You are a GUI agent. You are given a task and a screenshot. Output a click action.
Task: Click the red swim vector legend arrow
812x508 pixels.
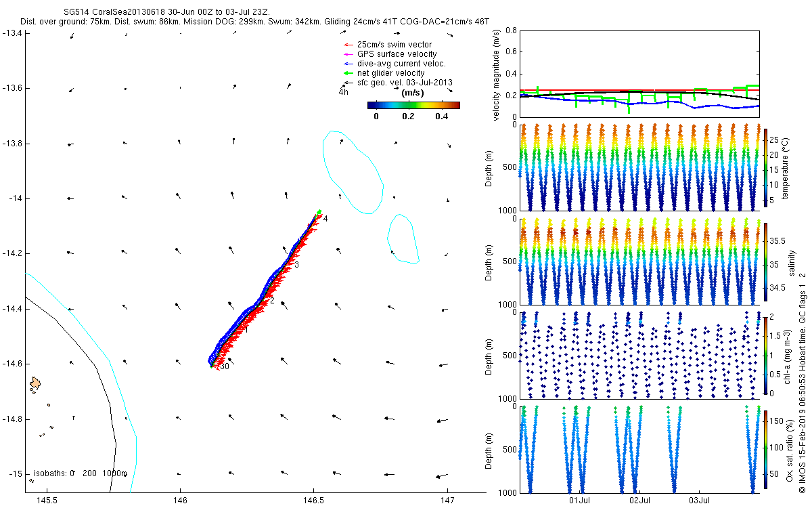(x=348, y=45)
